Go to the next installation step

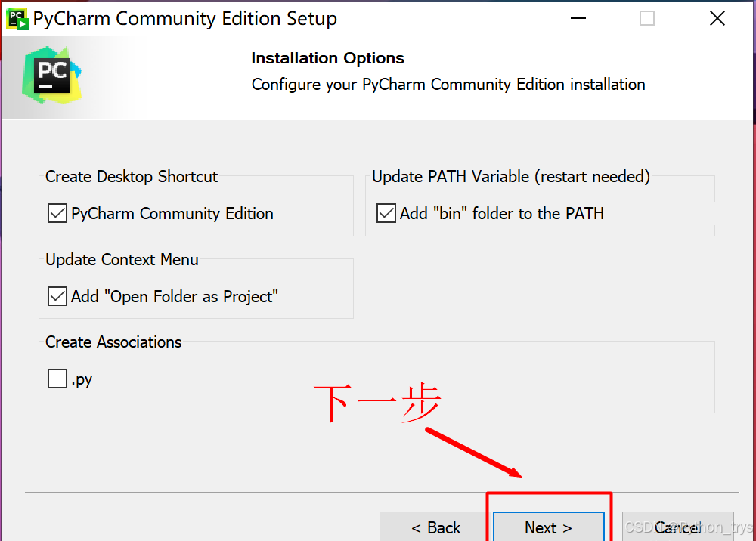click(549, 527)
